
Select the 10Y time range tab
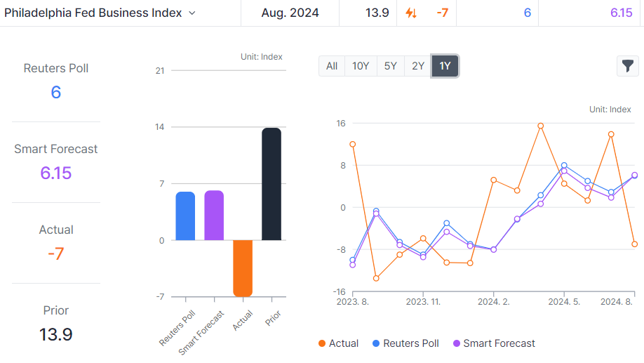pos(361,66)
